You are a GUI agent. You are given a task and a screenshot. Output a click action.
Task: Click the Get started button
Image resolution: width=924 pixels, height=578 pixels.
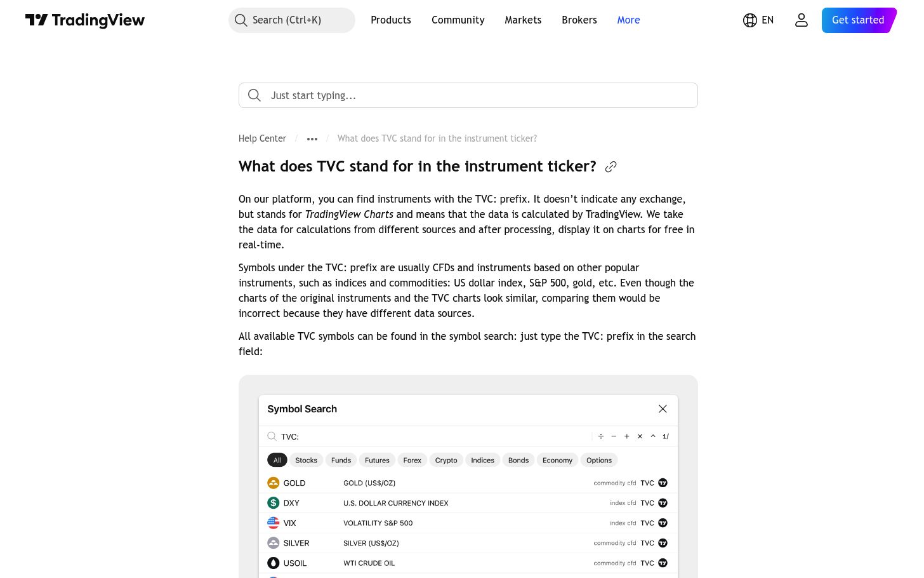859,20
